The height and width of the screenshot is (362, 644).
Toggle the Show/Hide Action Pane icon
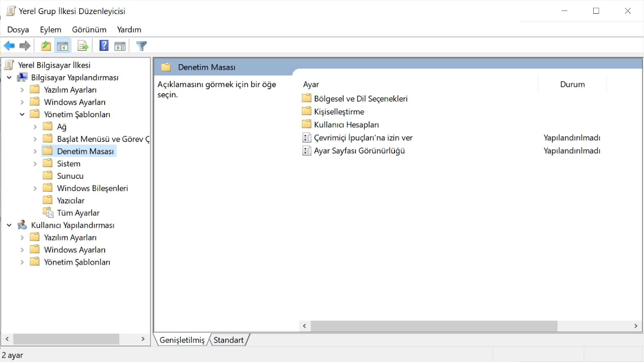coord(120,46)
